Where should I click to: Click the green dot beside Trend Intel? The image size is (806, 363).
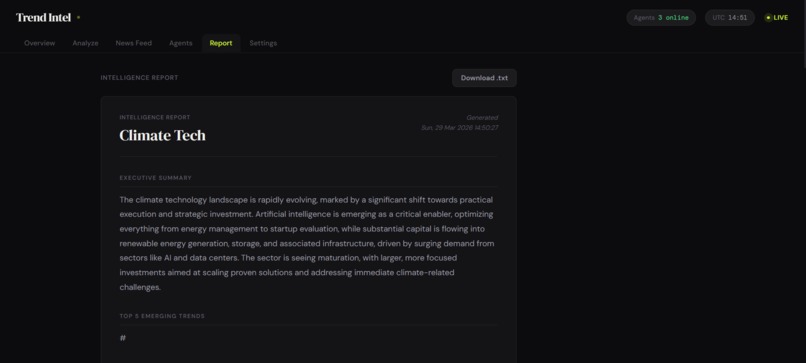pos(78,17)
